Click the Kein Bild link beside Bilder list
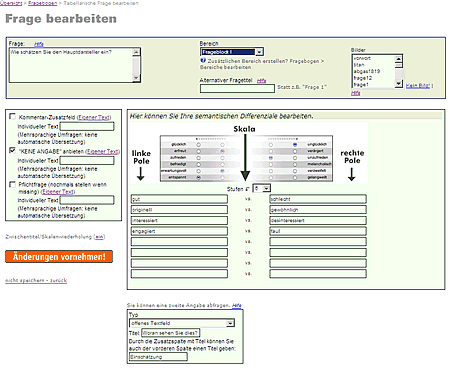Image resolution: width=450 pixels, height=372 pixels. coord(418,86)
